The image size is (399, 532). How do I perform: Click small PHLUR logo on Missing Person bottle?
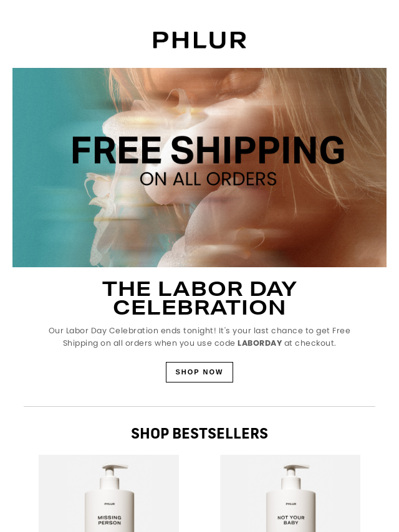109,504
